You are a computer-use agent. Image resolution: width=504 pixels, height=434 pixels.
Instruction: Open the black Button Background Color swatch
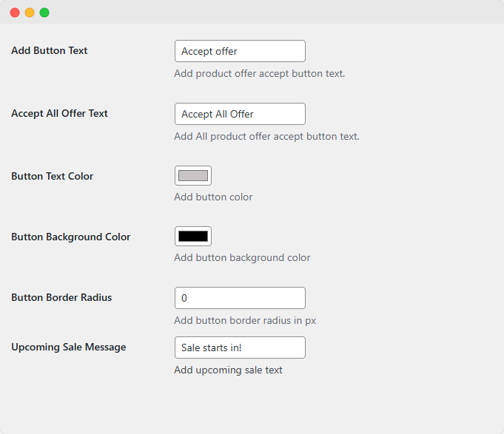(x=193, y=237)
